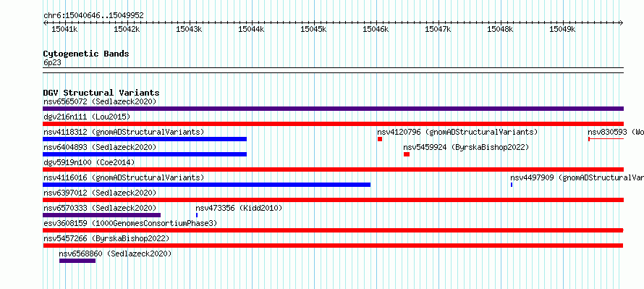Click the long blue bar under nsv4116016
This screenshot has height=289, width=644.
point(207,185)
